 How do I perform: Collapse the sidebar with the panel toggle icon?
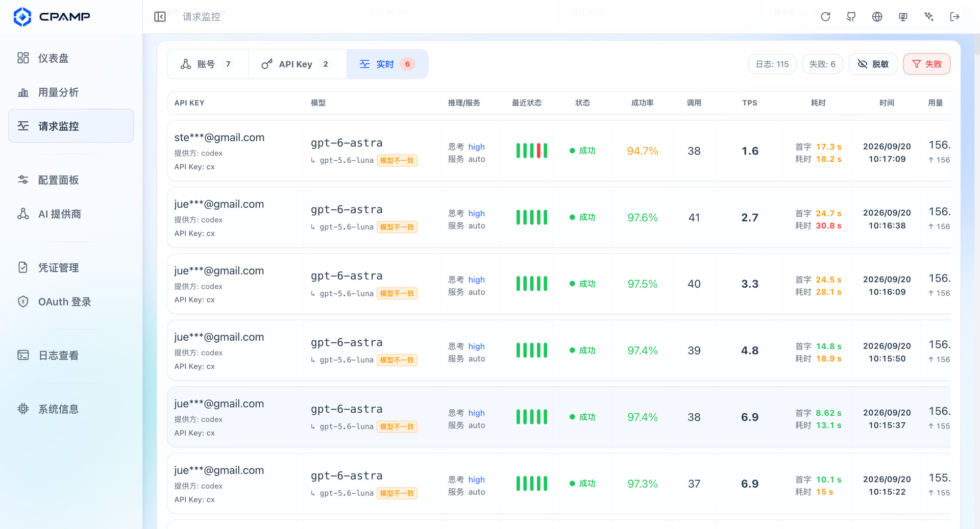click(160, 17)
